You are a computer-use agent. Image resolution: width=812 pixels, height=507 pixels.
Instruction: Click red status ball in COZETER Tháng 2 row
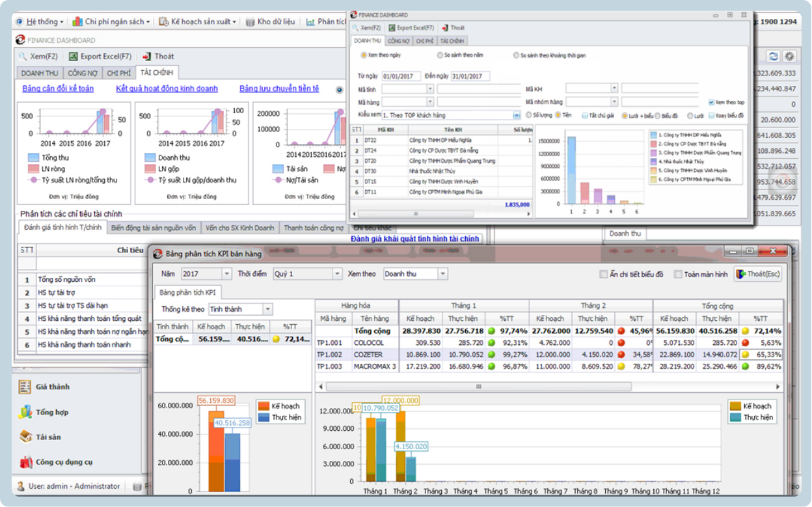(x=620, y=355)
